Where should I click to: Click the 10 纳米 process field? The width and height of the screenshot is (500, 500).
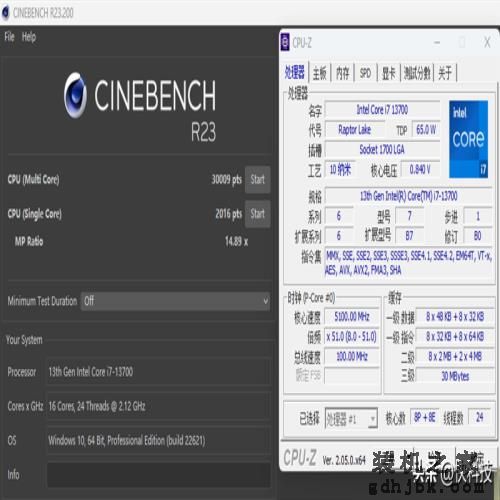pos(340,169)
